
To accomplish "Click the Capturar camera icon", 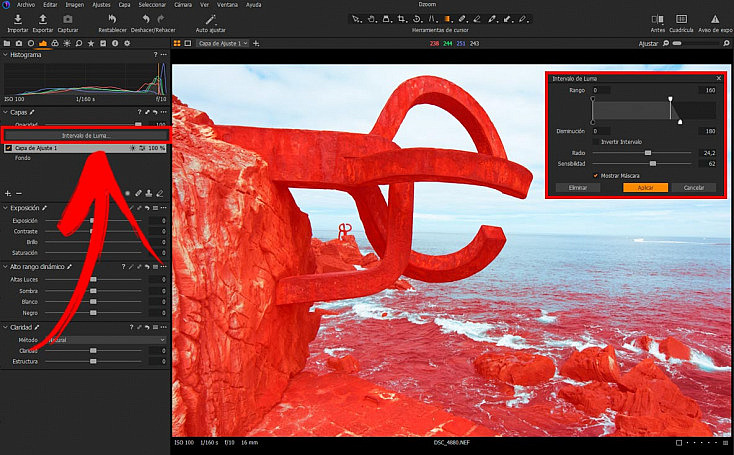I will tap(68, 19).
